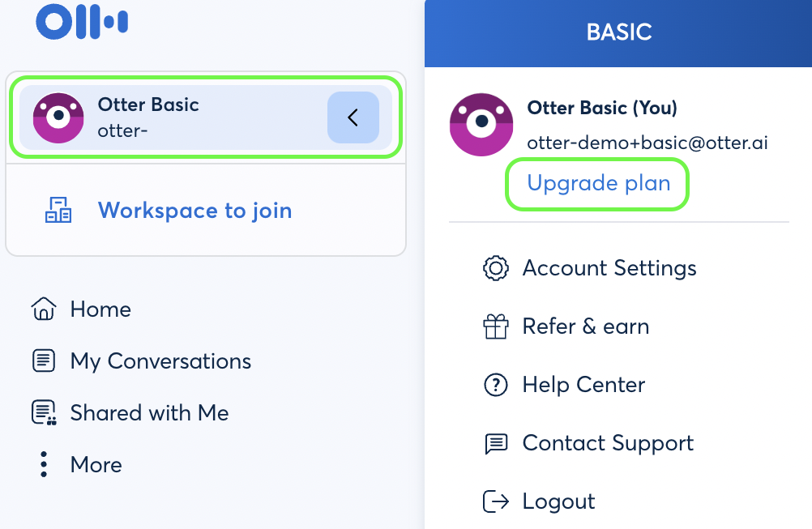Click the Otter logo at top
The width and height of the screenshot is (812, 529).
[82, 22]
